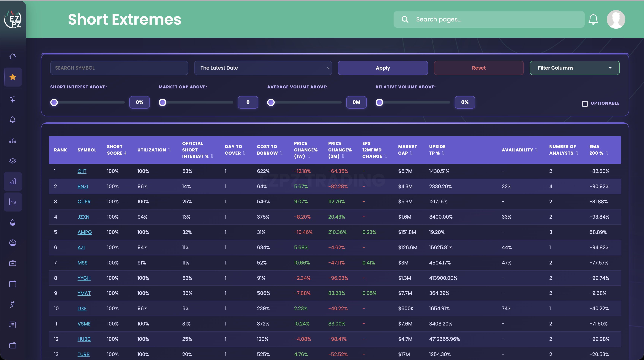Viewport: 644px width, 360px height.
Task: Expand the Filter Columns dropdown
Action: (574, 68)
